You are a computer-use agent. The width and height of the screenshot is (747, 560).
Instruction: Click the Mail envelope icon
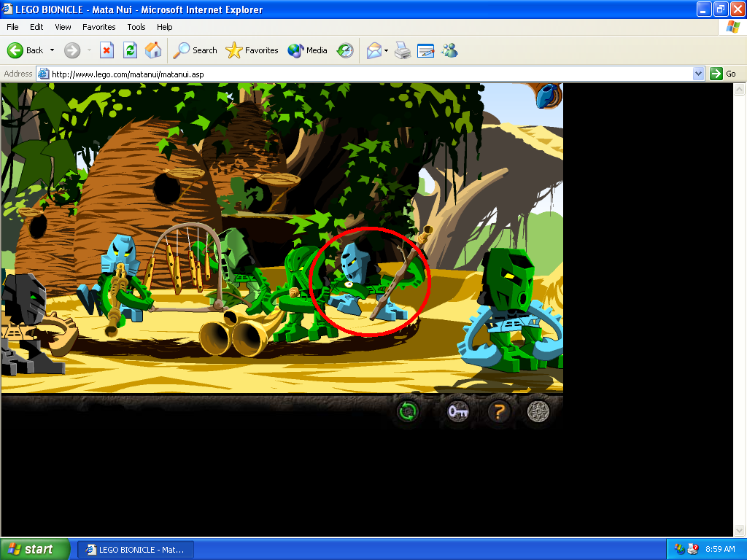click(x=374, y=50)
